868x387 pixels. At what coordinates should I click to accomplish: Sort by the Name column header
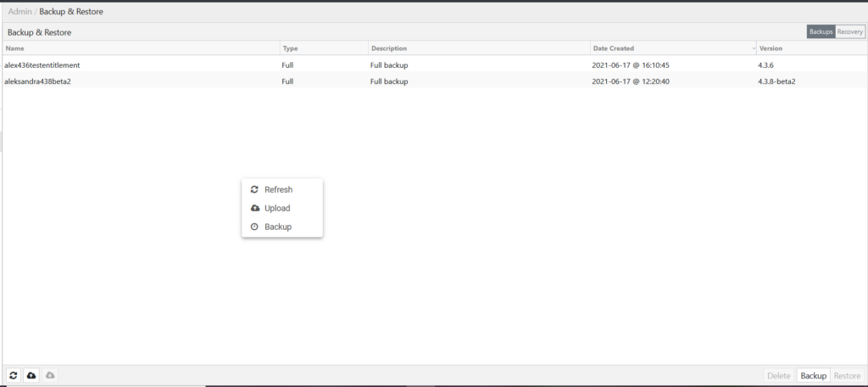142,48
